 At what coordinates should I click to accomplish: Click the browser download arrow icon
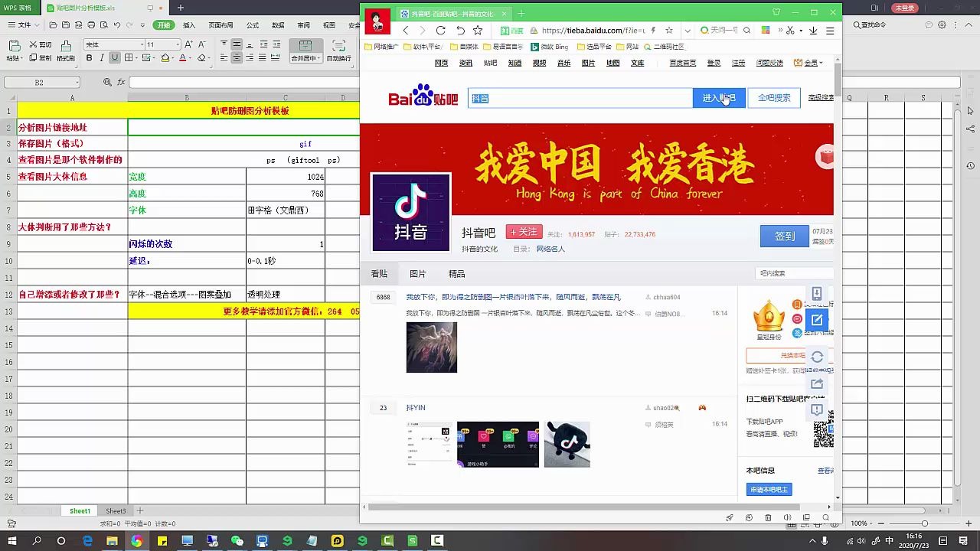(x=813, y=31)
